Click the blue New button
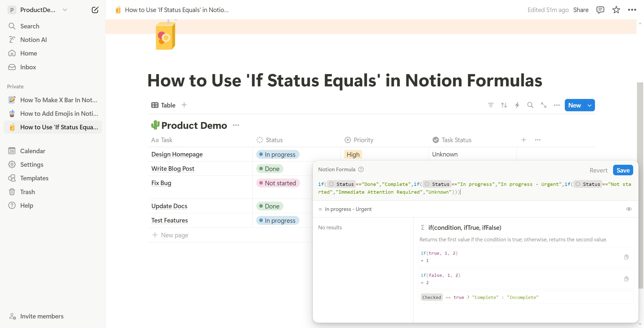This screenshot has height=328, width=644. click(574, 105)
